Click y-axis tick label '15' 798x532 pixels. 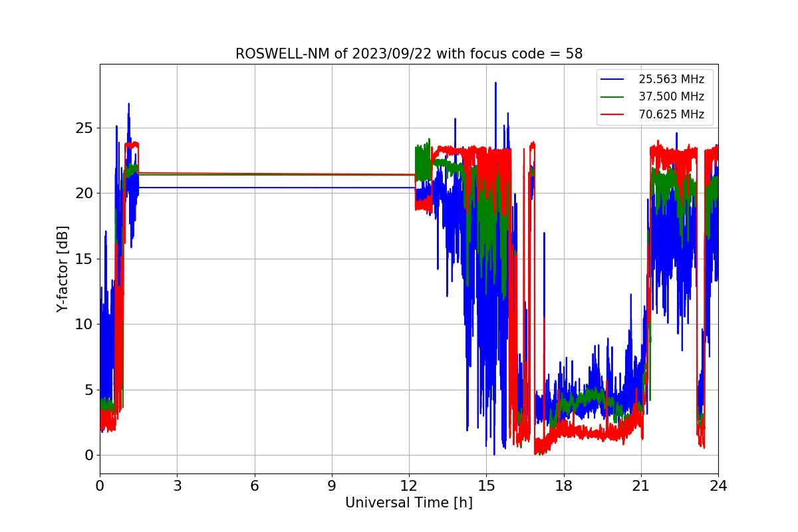(x=85, y=259)
